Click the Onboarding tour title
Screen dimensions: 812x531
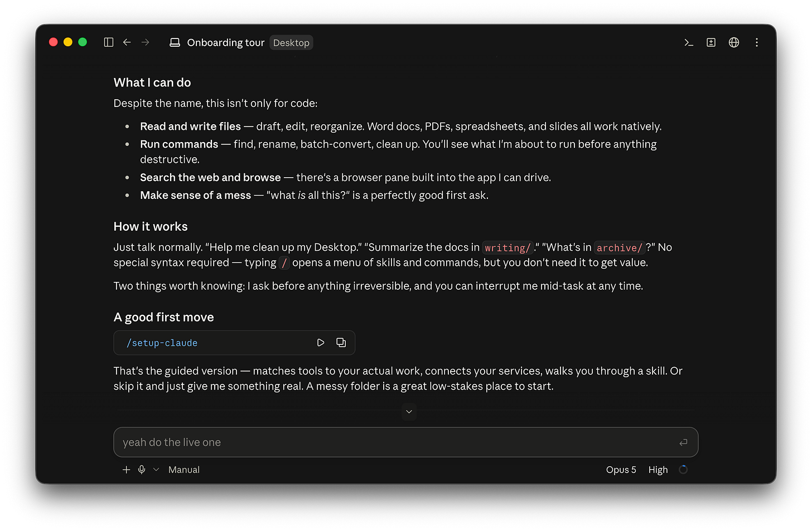(x=226, y=43)
